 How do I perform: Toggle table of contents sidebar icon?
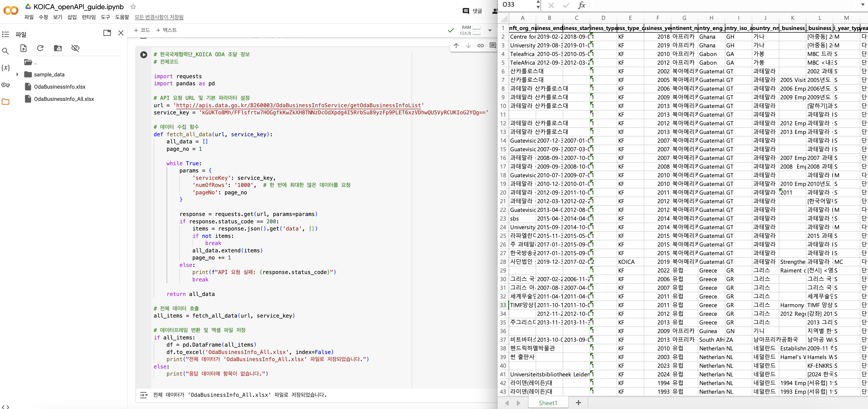[x=5, y=34]
